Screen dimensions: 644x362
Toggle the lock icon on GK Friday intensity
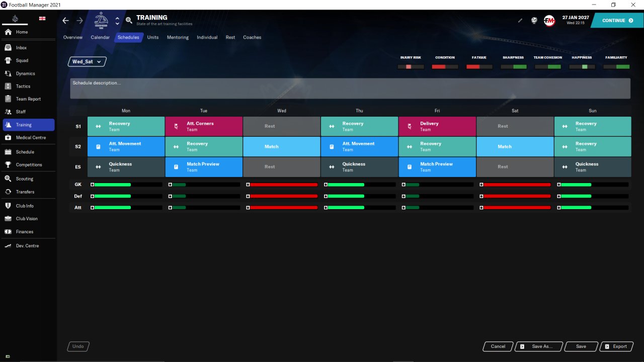pos(404,185)
